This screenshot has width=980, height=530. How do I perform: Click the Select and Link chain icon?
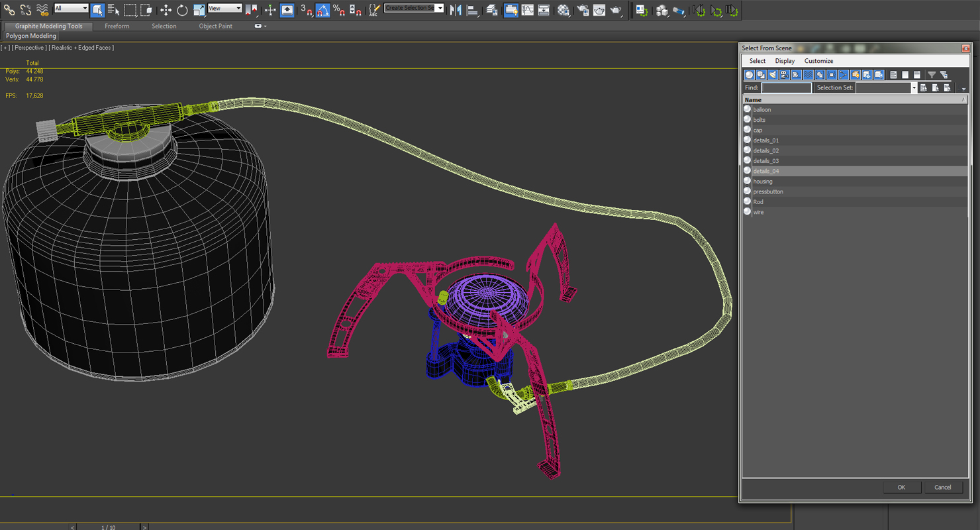click(9, 10)
